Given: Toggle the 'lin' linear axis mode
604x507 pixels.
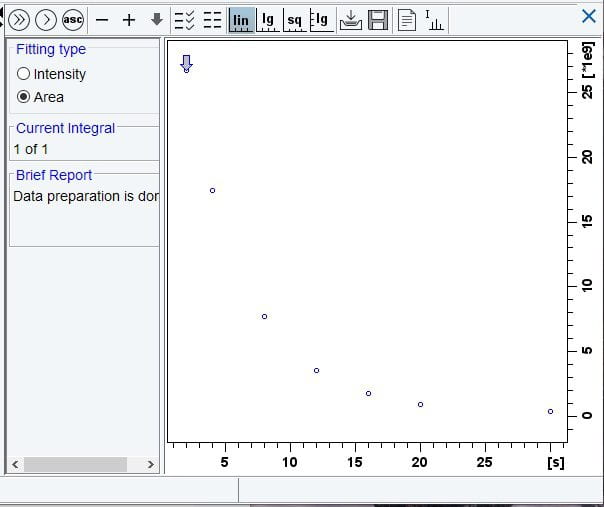Looking at the screenshot, I should pos(240,20).
